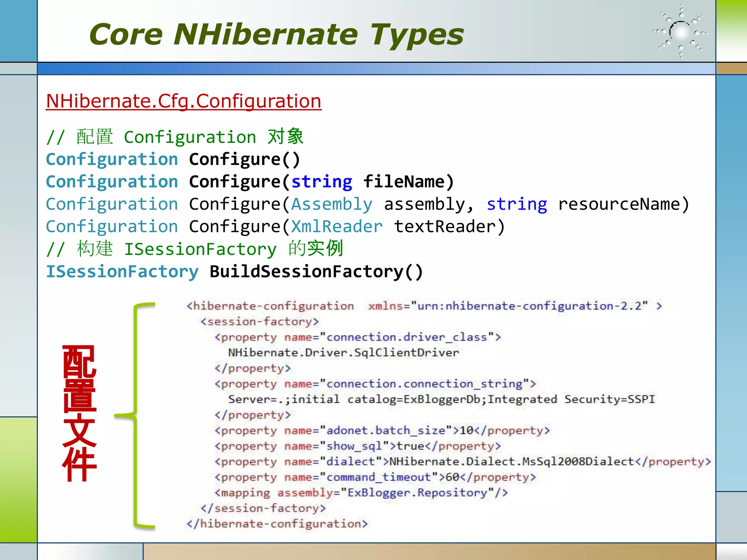
Task: Click the mapping assembly 'ExBlogger.Repository' line
Action: 361,493
